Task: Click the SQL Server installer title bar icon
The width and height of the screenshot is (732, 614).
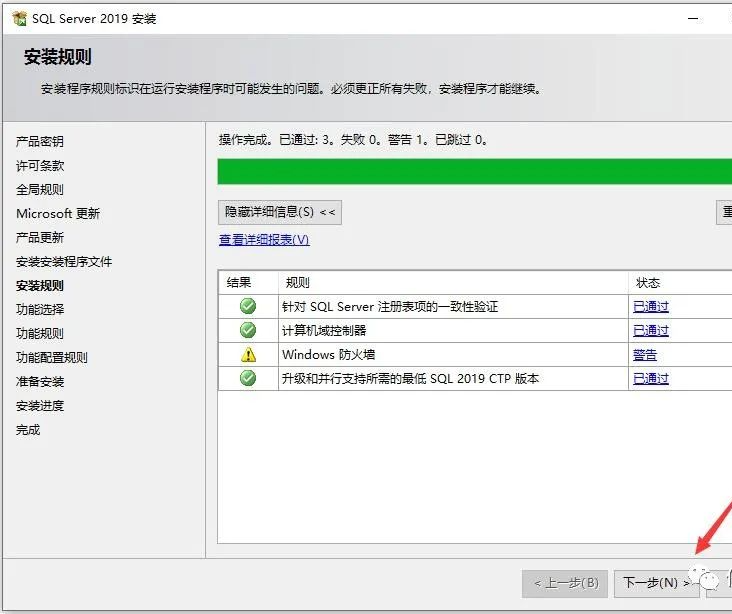Action: coord(20,19)
